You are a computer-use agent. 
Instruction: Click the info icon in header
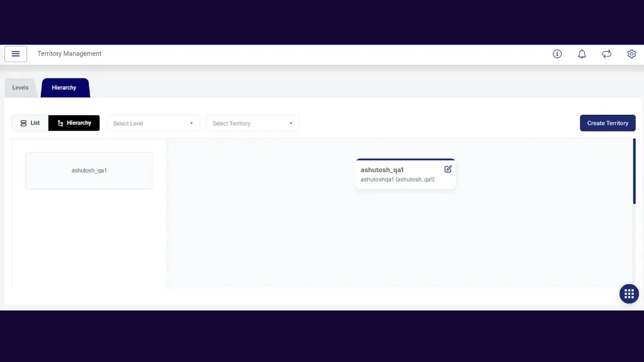tap(557, 54)
